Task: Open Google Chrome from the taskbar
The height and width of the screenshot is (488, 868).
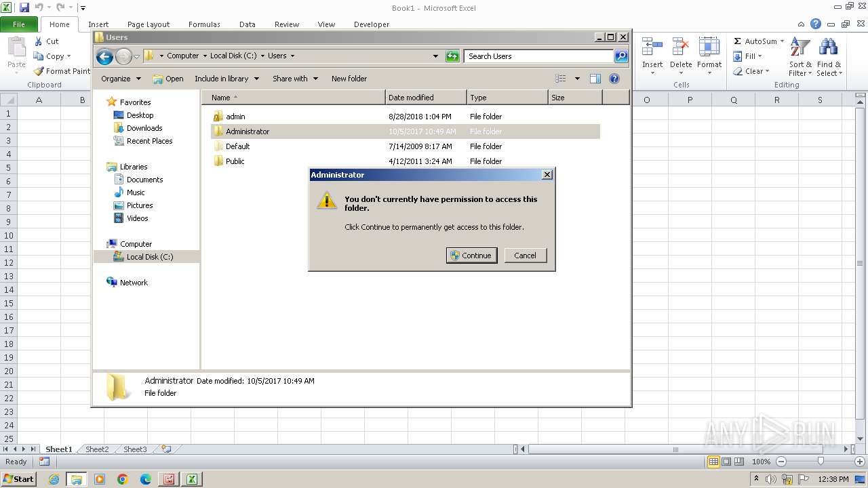Action: pyautogui.click(x=123, y=479)
